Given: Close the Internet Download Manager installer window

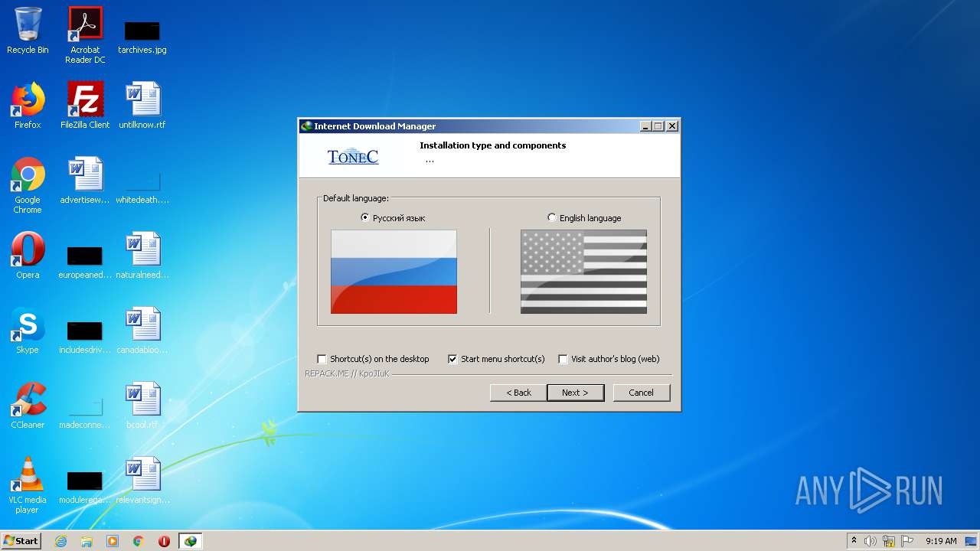Looking at the screenshot, I should [672, 126].
